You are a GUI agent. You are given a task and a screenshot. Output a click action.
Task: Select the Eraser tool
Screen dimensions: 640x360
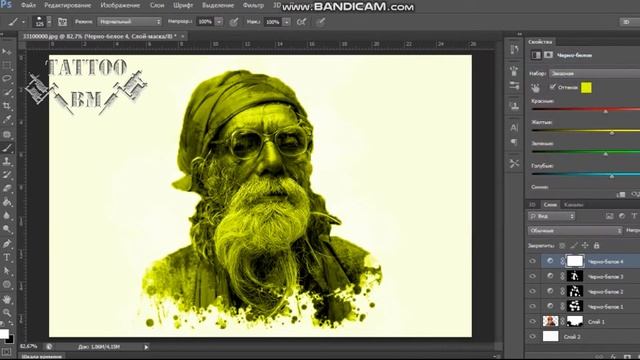[7, 188]
